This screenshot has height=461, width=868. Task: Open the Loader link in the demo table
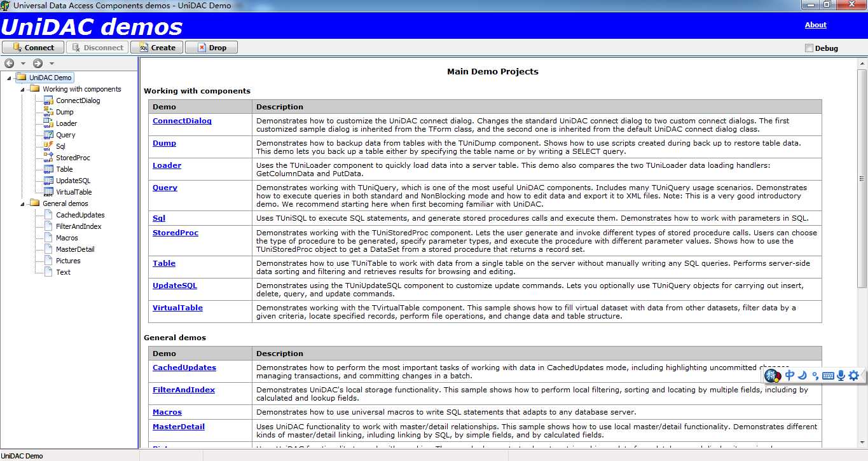pos(167,165)
